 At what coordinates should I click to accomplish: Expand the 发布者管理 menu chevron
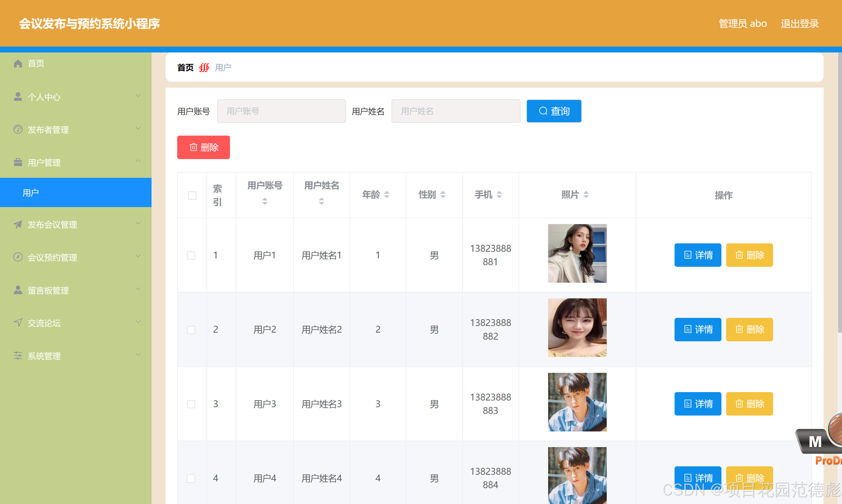(x=138, y=128)
